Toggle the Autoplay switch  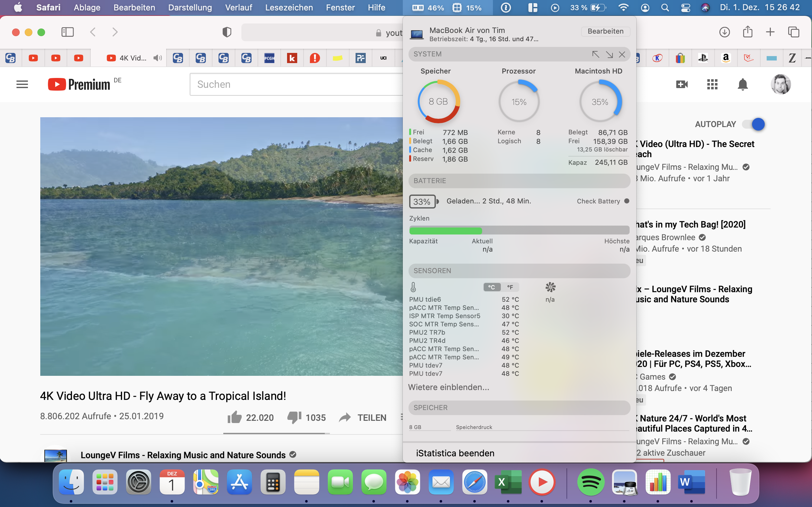coord(754,124)
